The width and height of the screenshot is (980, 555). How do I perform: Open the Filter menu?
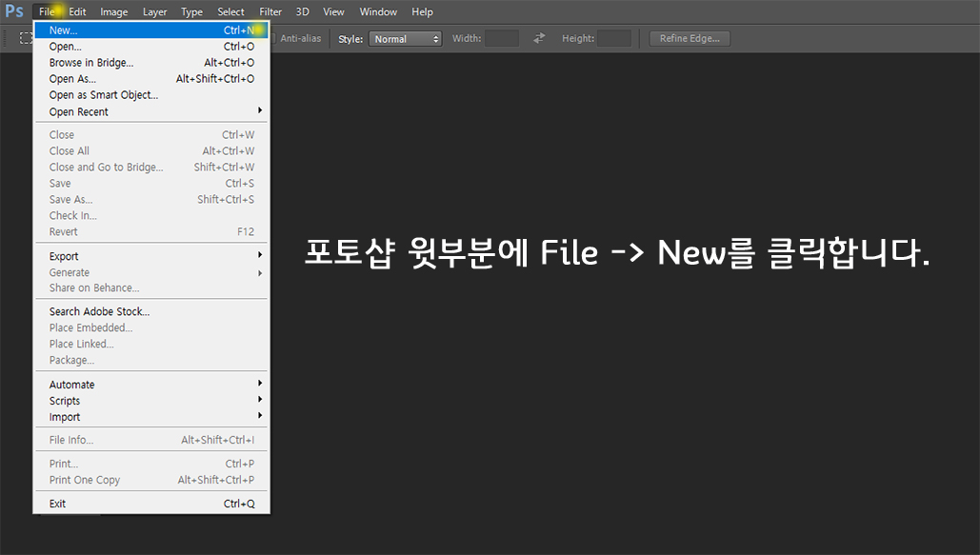click(x=270, y=11)
